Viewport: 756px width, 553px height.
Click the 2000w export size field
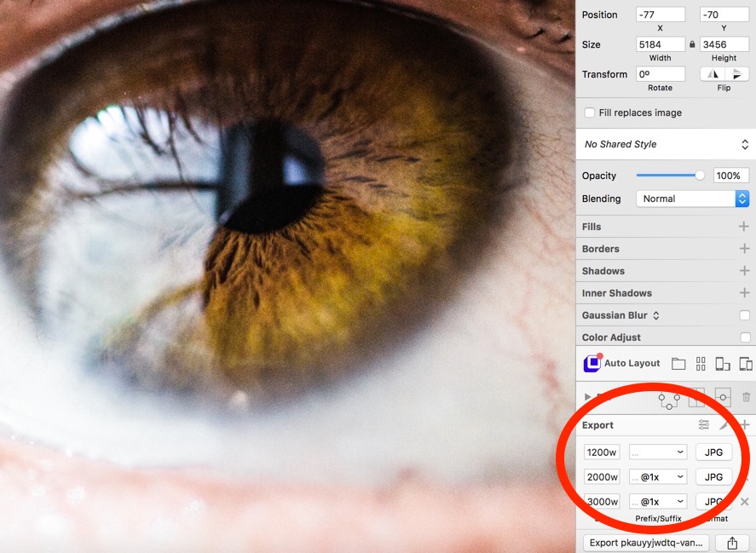pyautogui.click(x=602, y=477)
